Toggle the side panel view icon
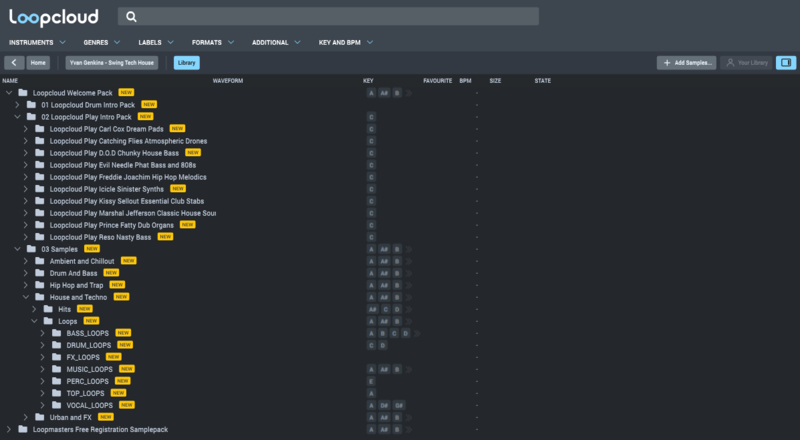The height and width of the screenshot is (440, 800). click(786, 63)
